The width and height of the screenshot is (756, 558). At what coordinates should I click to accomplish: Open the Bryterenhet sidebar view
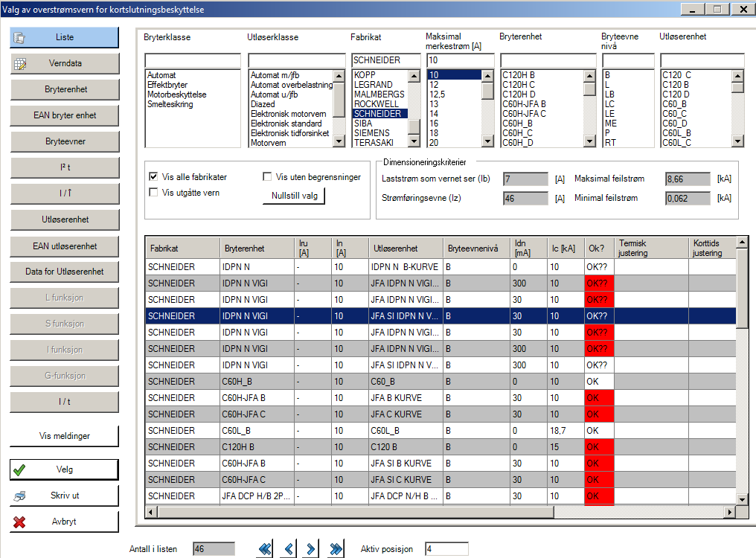click(65, 89)
